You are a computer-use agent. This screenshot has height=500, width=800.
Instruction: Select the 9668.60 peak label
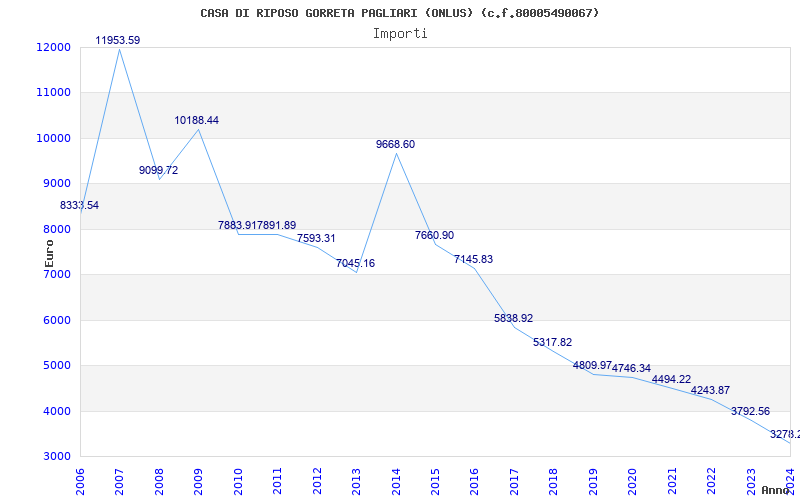(x=395, y=144)
